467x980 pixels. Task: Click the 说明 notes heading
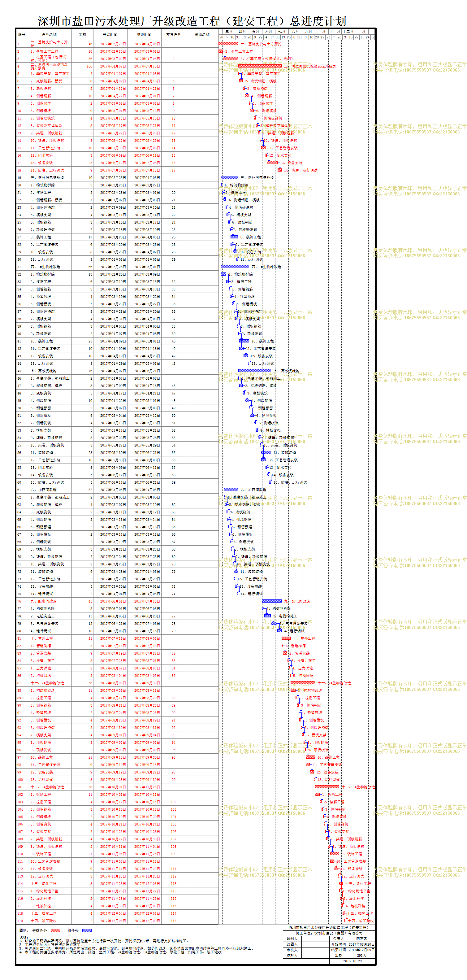point(24,937)
